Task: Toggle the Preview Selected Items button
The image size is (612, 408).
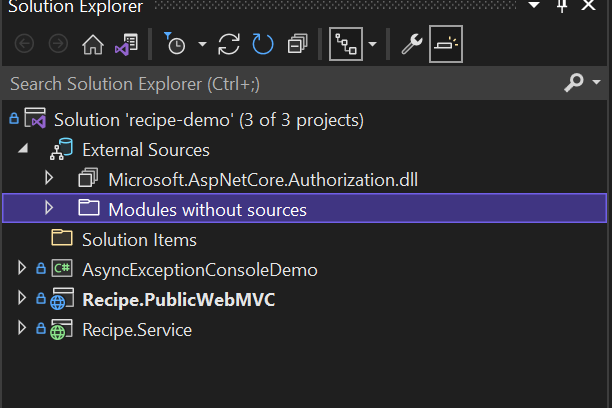Action: pyautogui.click(x=446, y=45)
